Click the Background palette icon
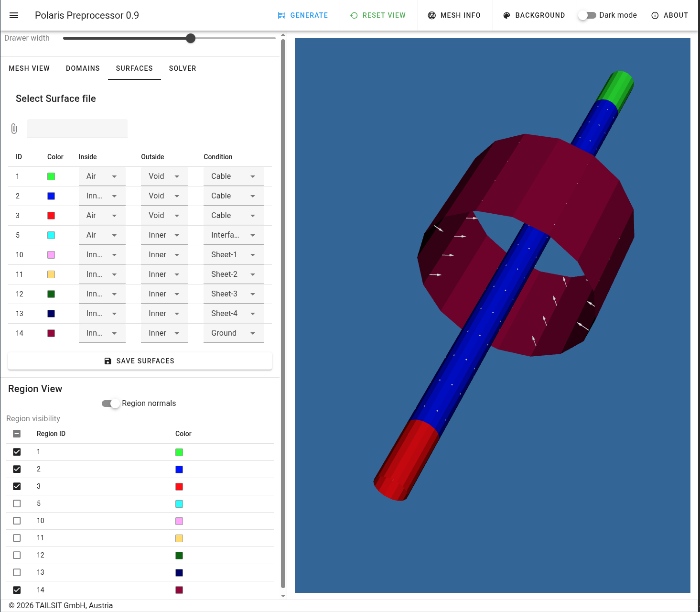This screenshot has width=700, height=612. point(506,15)
